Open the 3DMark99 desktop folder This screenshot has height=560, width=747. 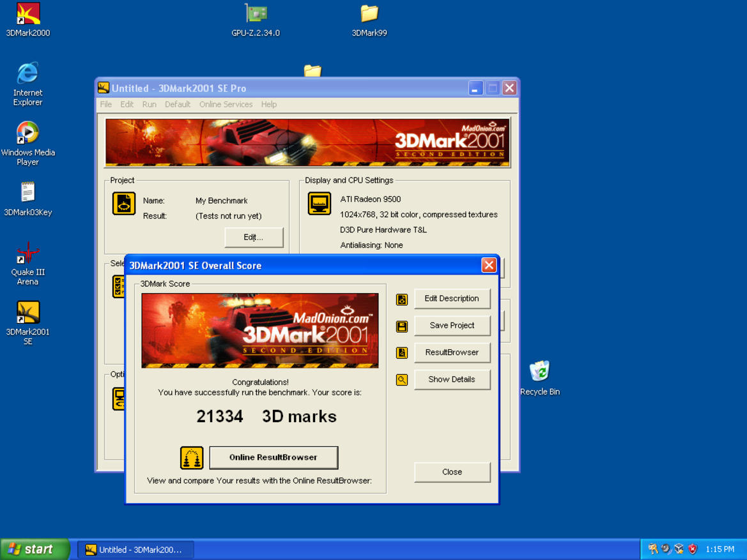tap(369, 20)
